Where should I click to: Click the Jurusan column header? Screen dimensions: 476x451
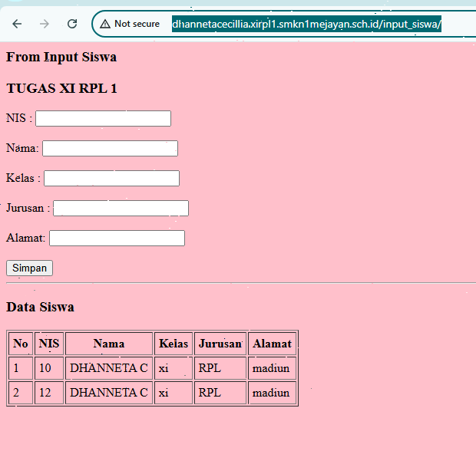[x=220, y=344]
